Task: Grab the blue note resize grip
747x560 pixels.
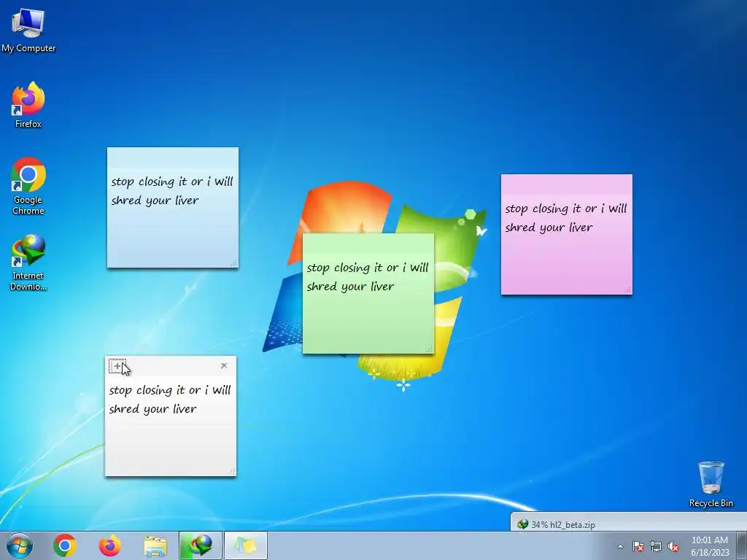Action: click(234, 263)
